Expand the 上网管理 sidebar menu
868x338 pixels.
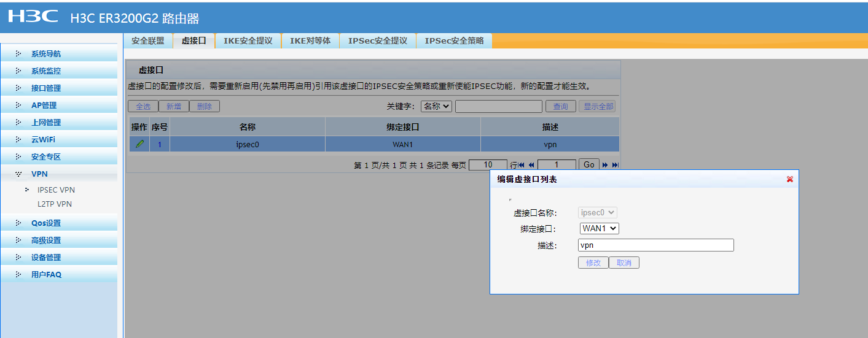click(59, 123)
